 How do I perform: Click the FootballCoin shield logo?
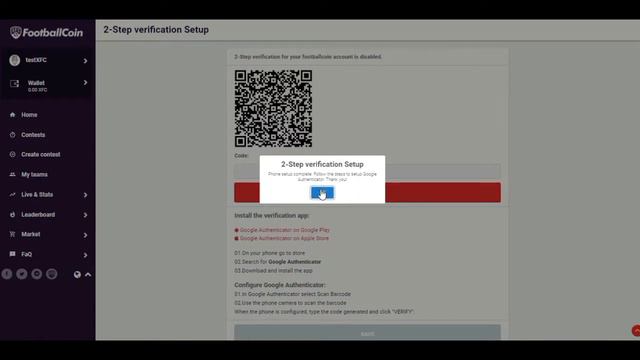click(x=16, y=32)
